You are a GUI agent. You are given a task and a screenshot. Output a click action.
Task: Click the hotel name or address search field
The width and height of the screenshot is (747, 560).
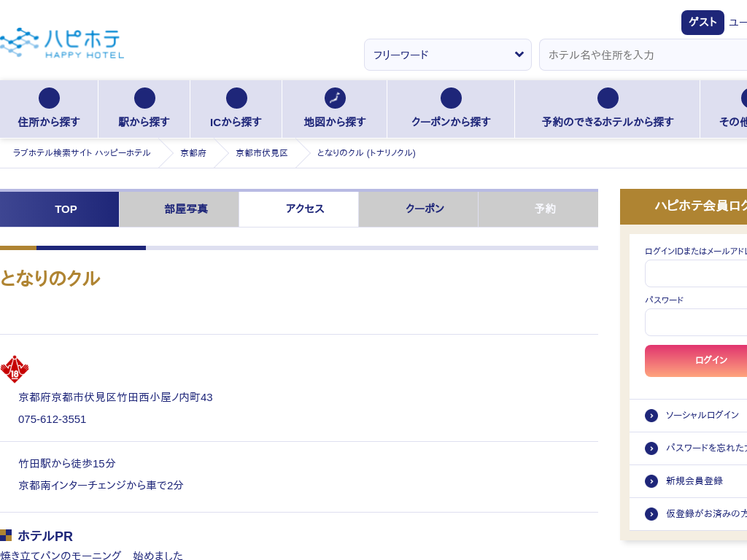point(643,55)
